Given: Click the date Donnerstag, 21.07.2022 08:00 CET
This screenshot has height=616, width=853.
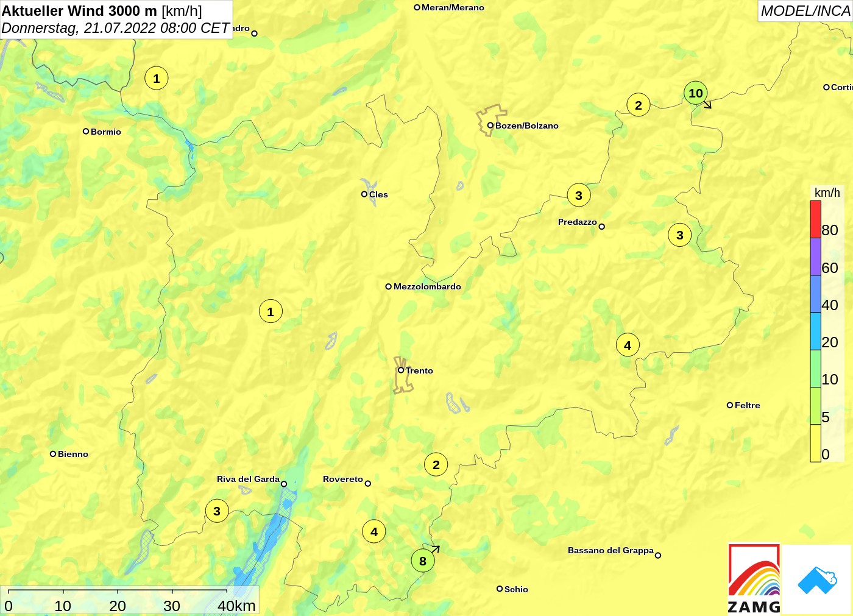Looking at the screenshot, I should click(x=116, y=28).
